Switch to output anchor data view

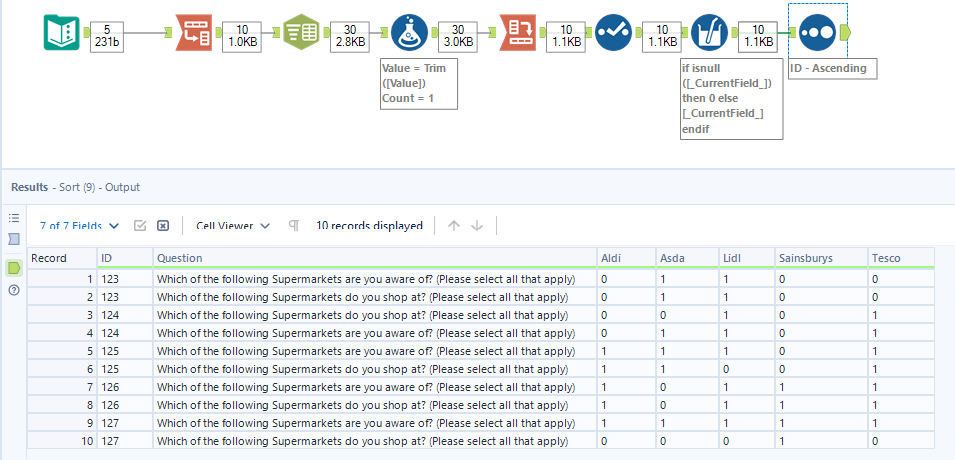(x=14, y=267)
